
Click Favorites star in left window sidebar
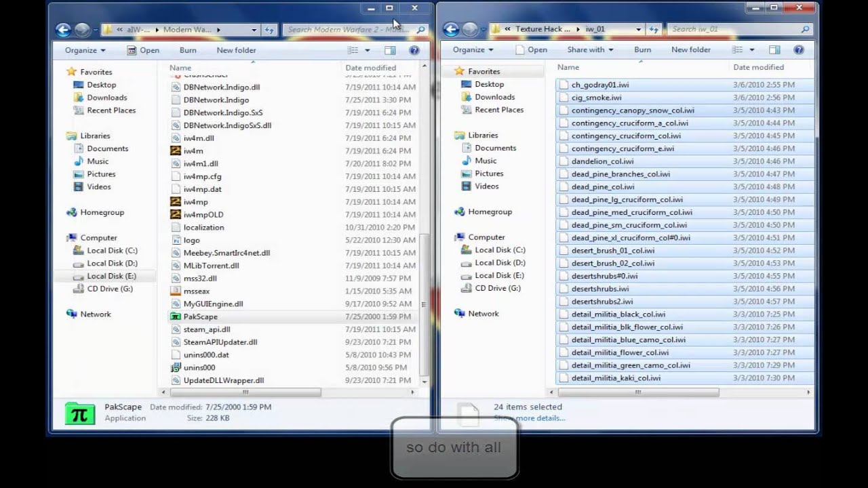tap(71, 72)
